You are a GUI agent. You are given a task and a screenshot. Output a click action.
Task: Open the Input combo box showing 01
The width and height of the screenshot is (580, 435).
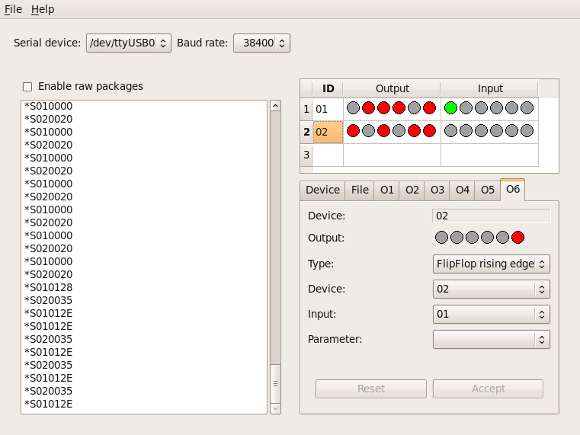(491, 314)
